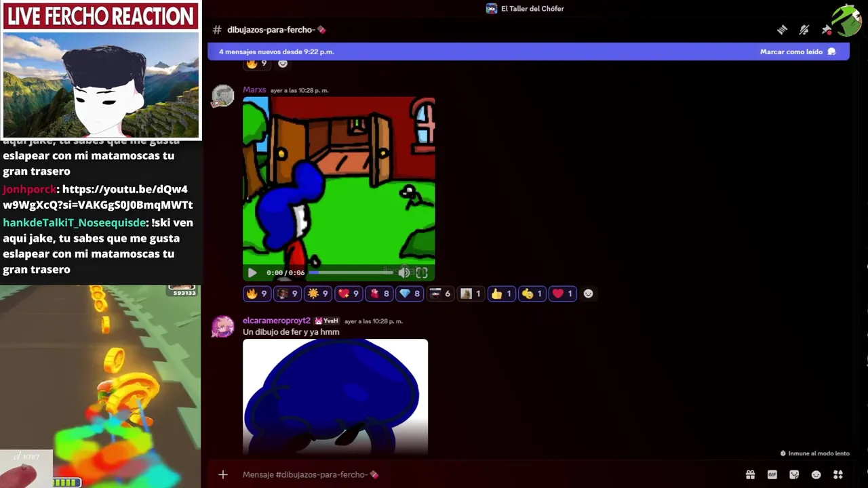Click the green helmet avatar at top right
This screenshot has height=488, width=868.
(848, 20)
